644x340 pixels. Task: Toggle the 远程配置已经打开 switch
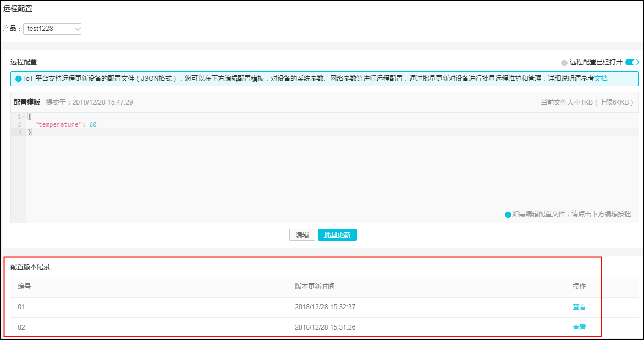click(632, 62)
